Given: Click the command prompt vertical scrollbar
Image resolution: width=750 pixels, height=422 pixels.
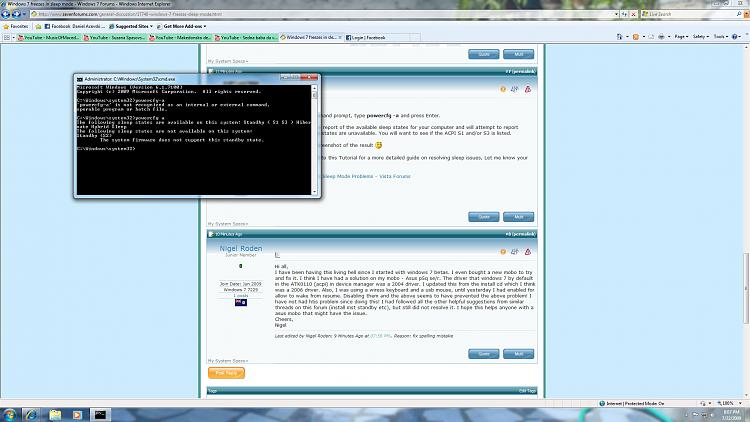Looking at the screenshot, I should [x=314, y=140].
